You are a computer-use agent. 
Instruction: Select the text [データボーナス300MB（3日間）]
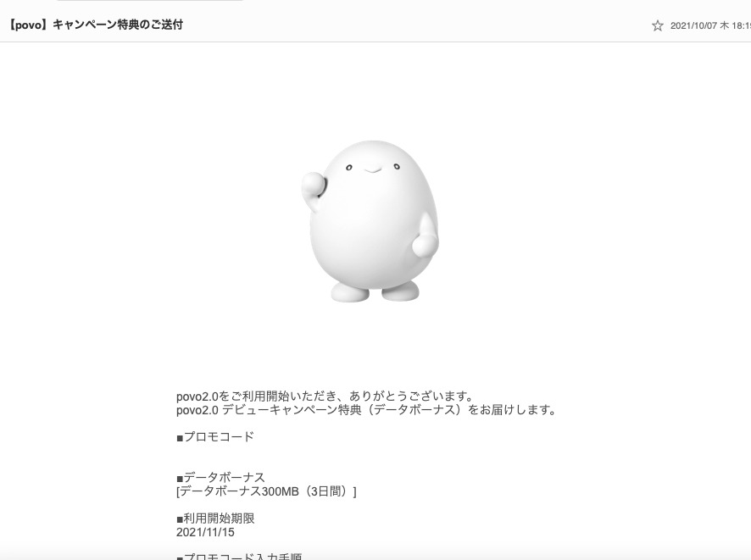(x=266, y=491)
